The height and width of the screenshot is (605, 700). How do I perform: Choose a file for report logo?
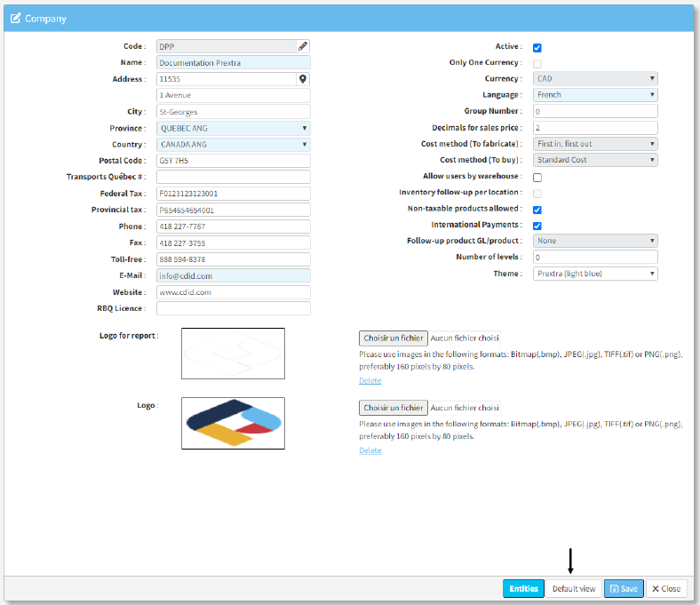394,338
